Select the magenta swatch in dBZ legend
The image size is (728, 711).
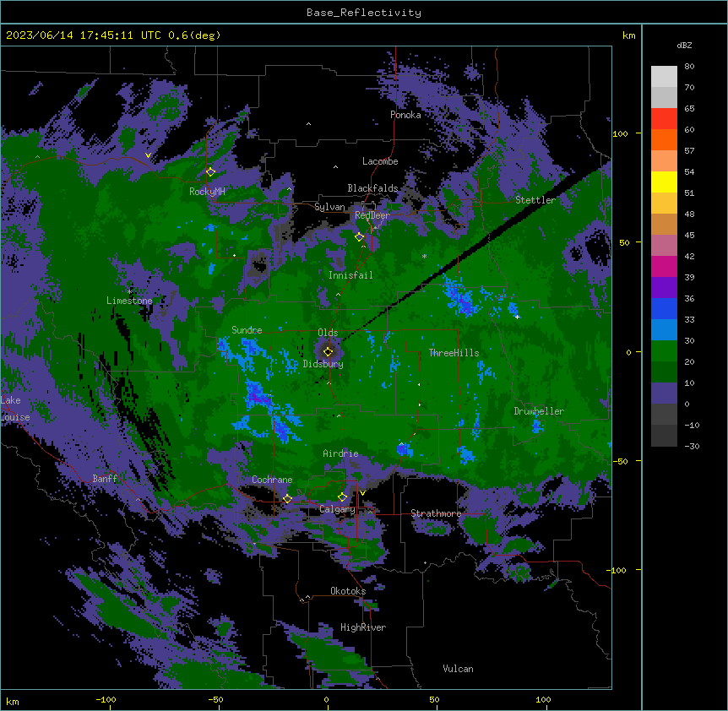[664, 266]
